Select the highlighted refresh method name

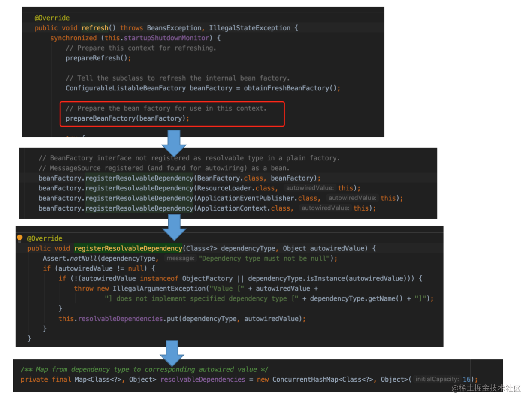(95, 28)
